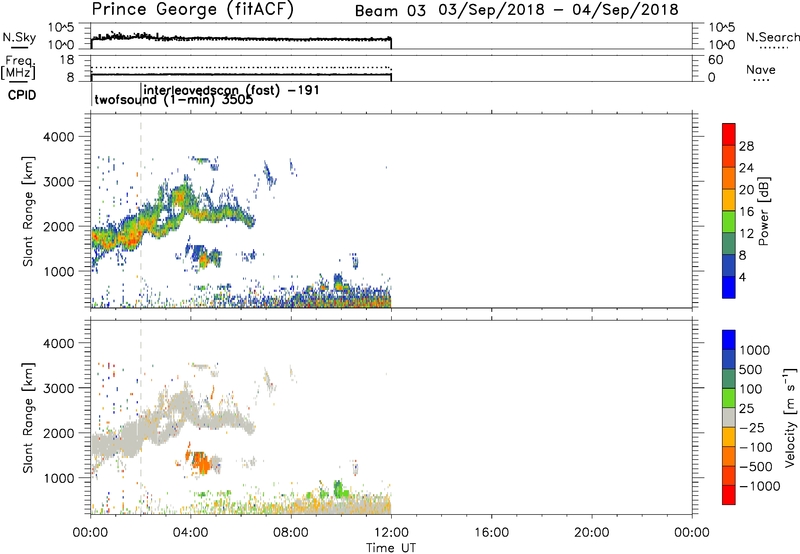
Task: Click the dashed 02:00 marker in power panel
Action: click(x=141, y=211)
